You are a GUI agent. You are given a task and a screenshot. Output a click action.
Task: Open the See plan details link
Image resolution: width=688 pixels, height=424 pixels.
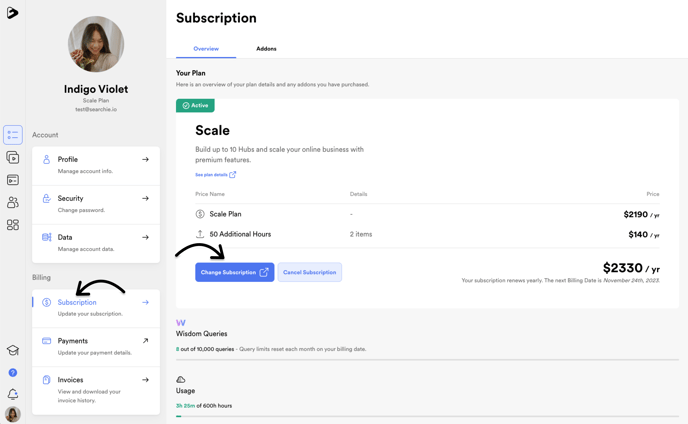215,175
